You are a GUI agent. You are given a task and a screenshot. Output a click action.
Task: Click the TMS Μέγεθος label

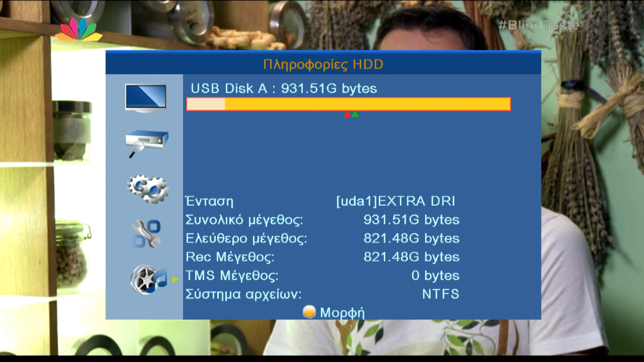click(x=232, y=276)
